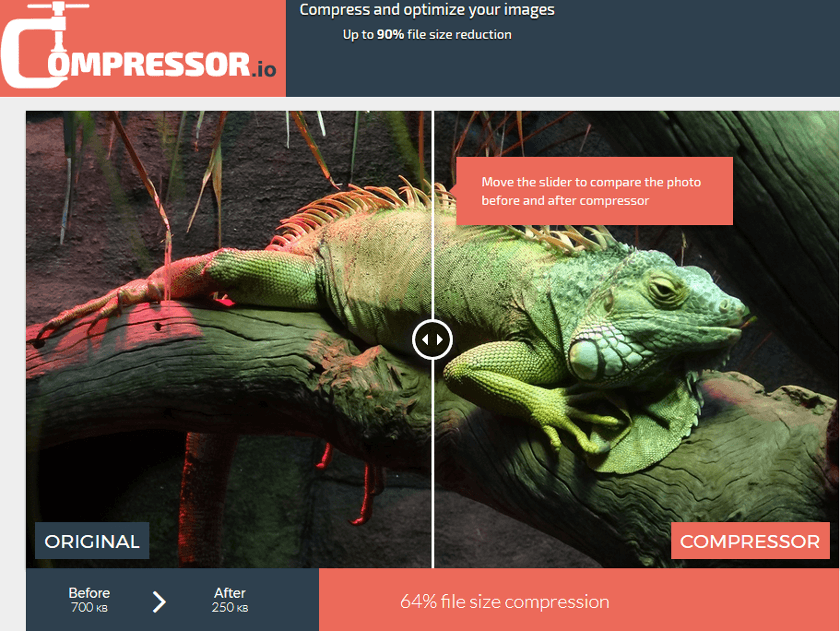The image size is (840, 631).
Task: Select the COMPRESSOR label badge
Action: pos(750,541)
